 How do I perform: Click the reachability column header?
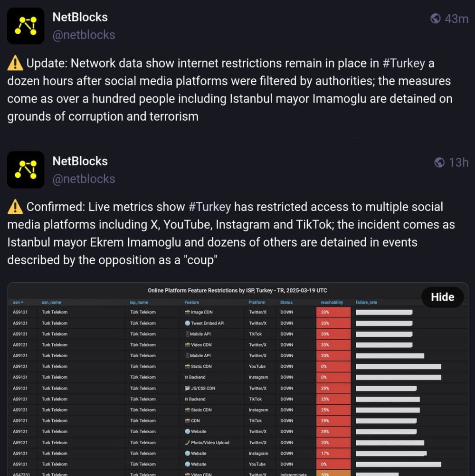point(332,302)
